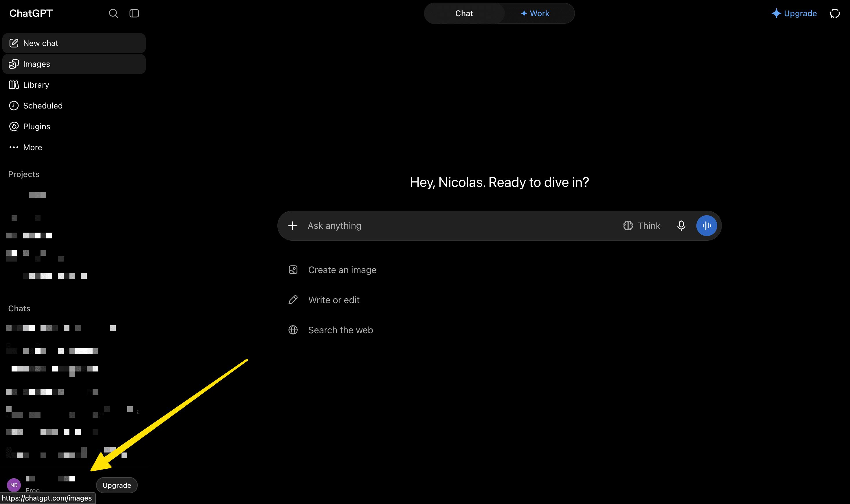Screen dimensions: 850x504
Task: Open Scheduled tasks
Action: (x=74, y=106)
